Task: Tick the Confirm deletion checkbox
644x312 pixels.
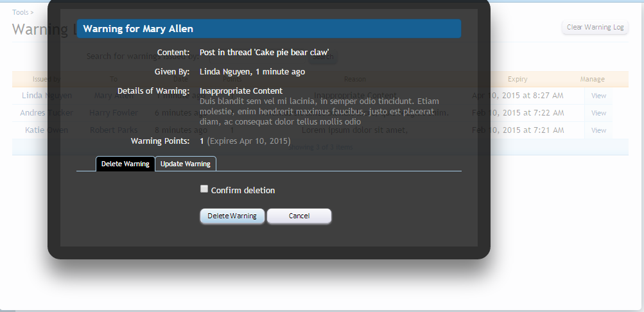Action: click(x=204, y=189)
